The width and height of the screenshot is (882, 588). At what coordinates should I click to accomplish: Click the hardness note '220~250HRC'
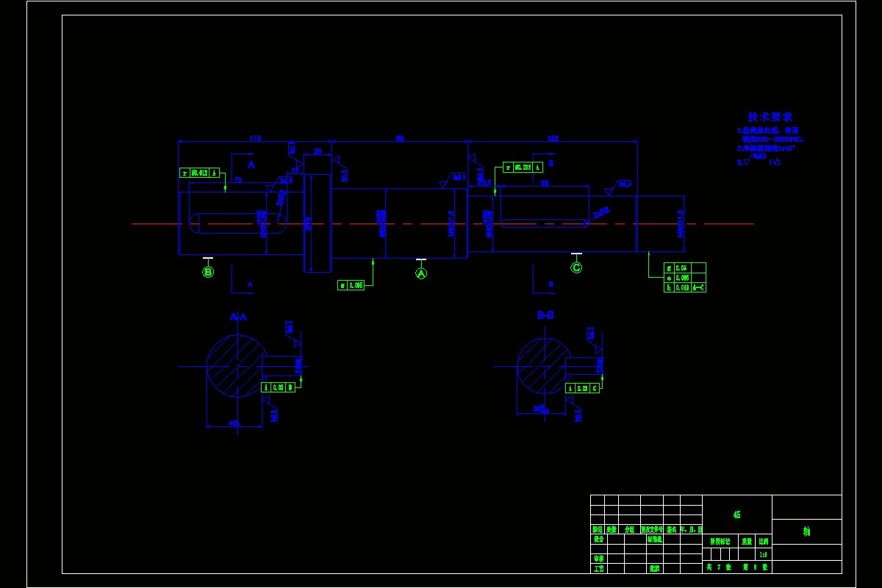click(x=778, y=139)
